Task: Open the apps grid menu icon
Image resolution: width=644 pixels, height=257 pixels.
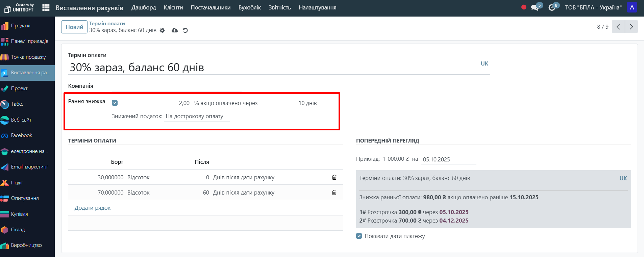Action: (46, 7)
